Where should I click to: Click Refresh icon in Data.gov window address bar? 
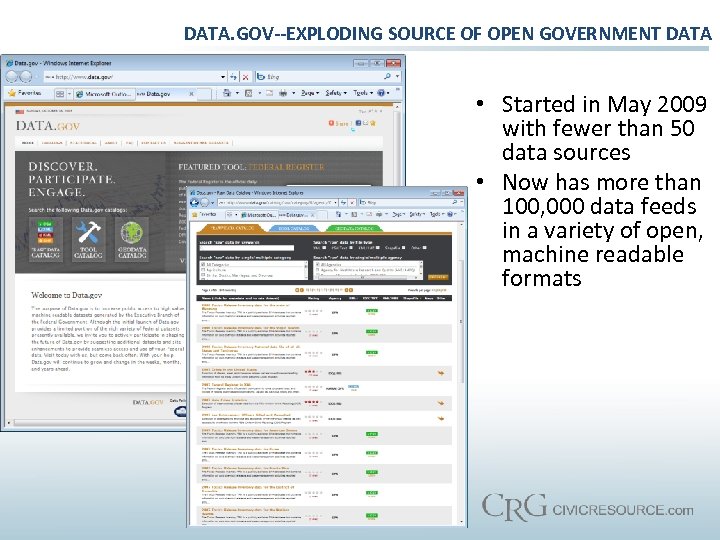[234, 77]
